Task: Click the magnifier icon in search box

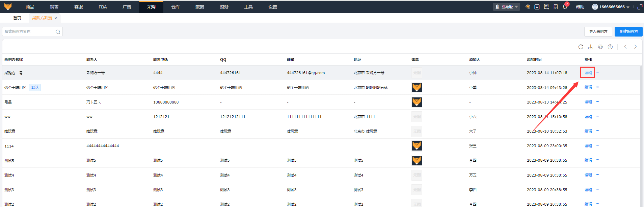Action: coord(58,32)
